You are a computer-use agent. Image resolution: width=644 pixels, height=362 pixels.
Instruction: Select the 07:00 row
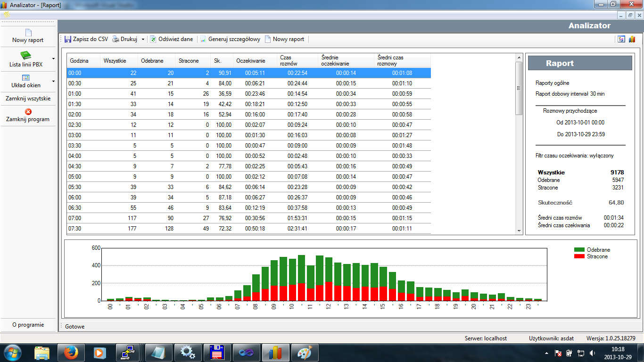click(x=249, y=218)
